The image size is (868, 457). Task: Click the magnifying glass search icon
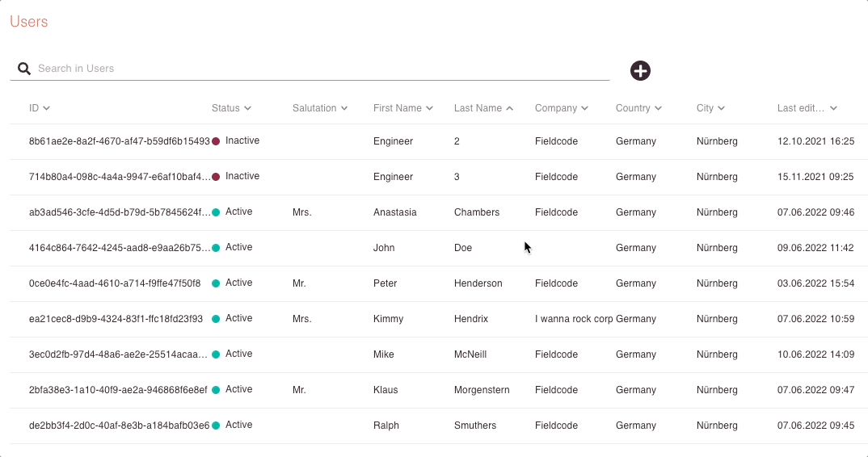pos(23,69)
